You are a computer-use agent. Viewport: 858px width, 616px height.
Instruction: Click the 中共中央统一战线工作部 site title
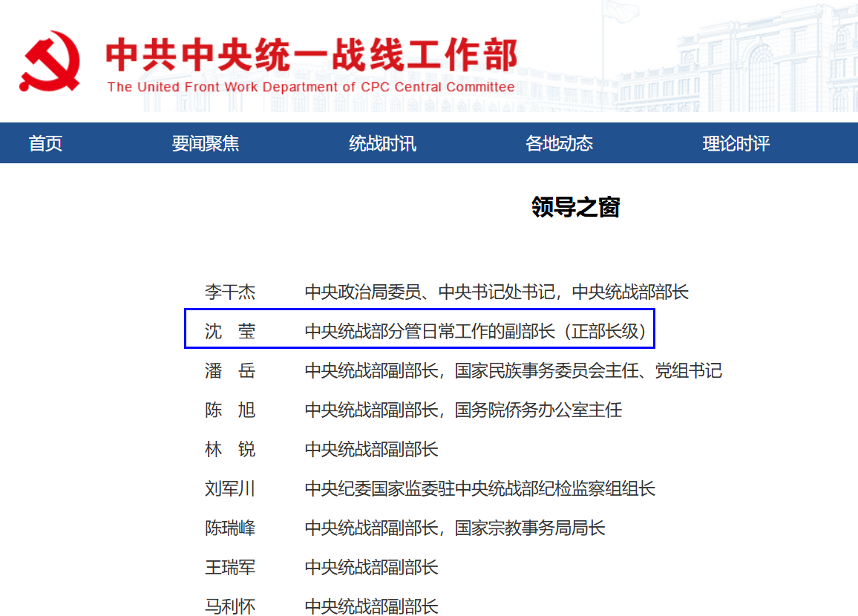311,55
